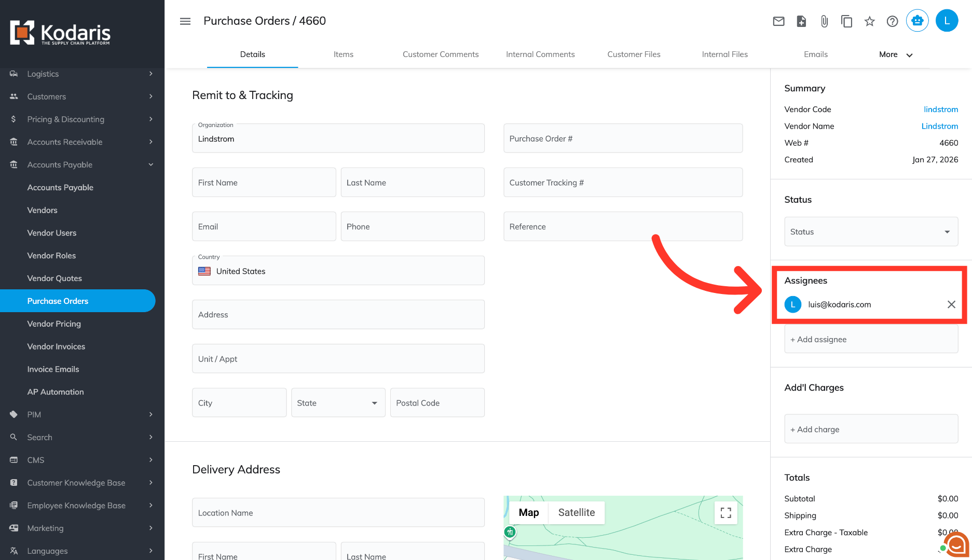Click the Customer Knowledge Base icon

tap(14, 483)
